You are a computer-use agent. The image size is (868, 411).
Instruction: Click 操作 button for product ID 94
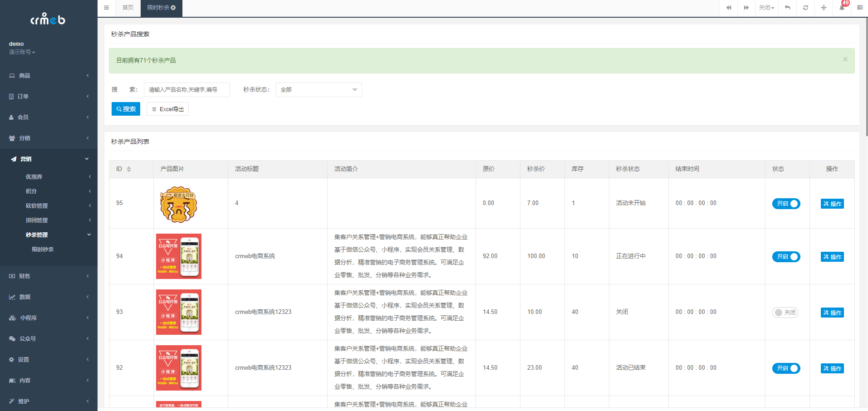[x=832, y=257]
